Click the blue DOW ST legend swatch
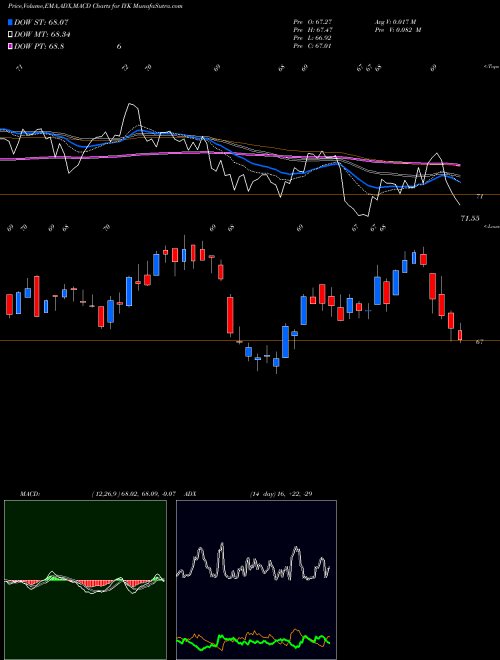The image size is (500, 660). coord(10,23)
